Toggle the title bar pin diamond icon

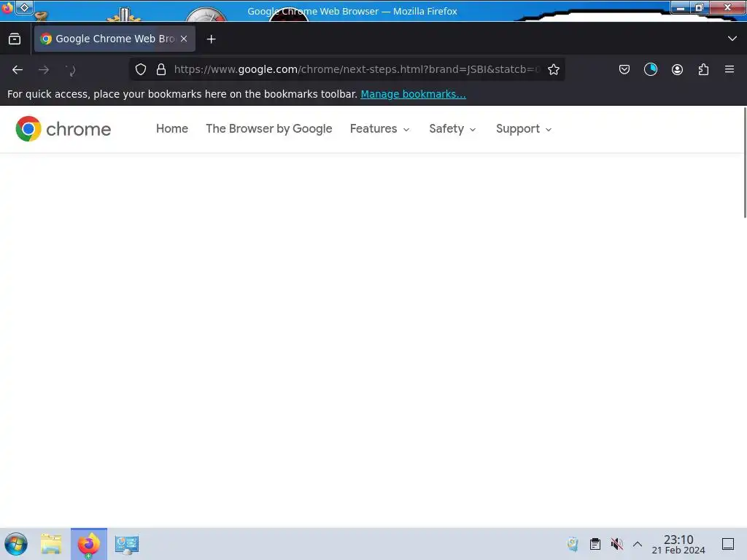coord(24,7)
